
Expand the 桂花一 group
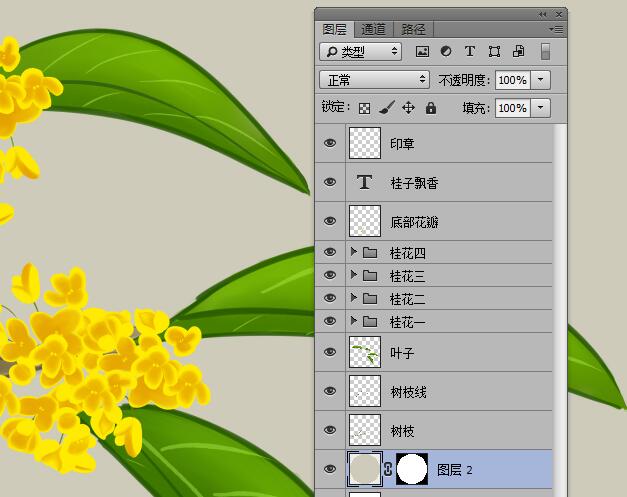tap(353, 320)
